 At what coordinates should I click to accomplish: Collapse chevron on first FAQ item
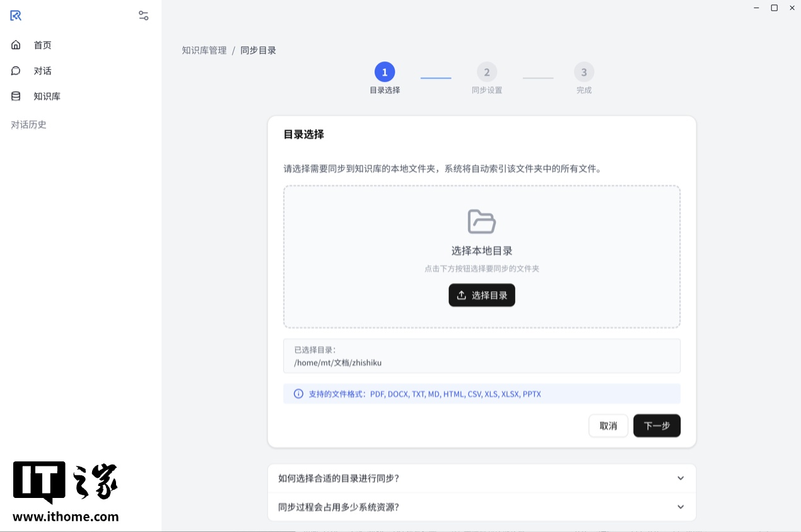click(681, 478)
